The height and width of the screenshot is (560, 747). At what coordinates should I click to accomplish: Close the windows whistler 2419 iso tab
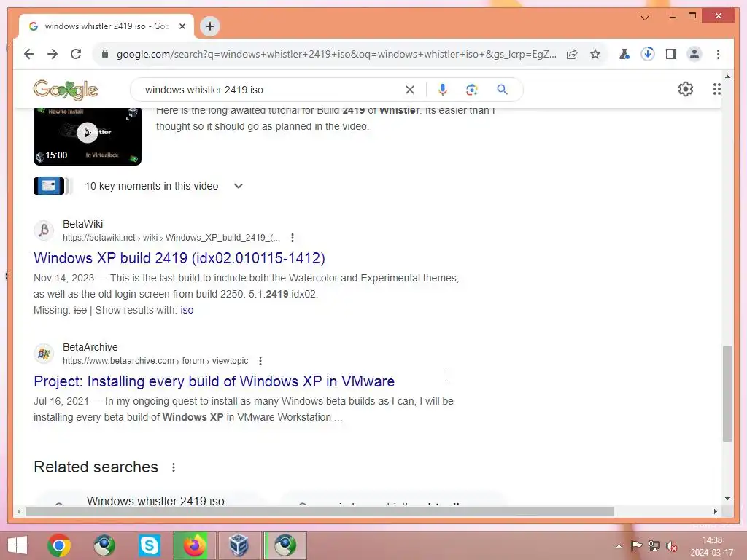(182, 26)
